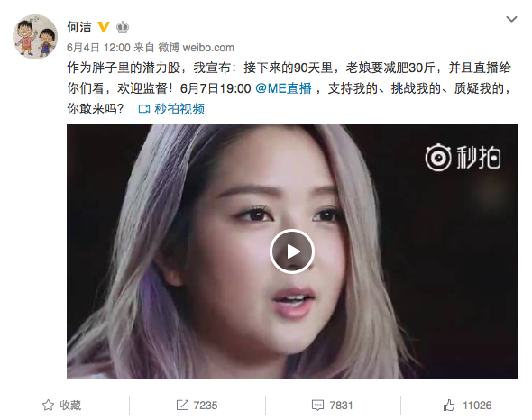Click the 微博 weibo.com source link
The width and height of the screenshot is (532, 420).
[196, 48]
